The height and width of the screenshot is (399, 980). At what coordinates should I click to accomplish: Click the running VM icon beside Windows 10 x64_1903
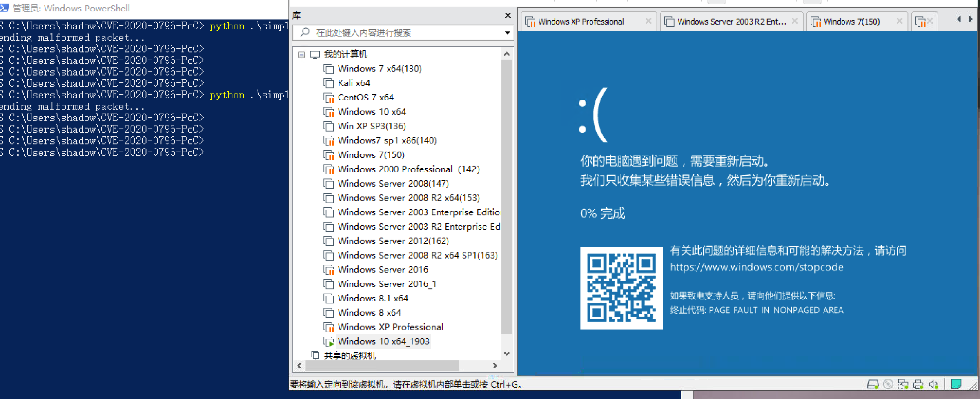329,341
